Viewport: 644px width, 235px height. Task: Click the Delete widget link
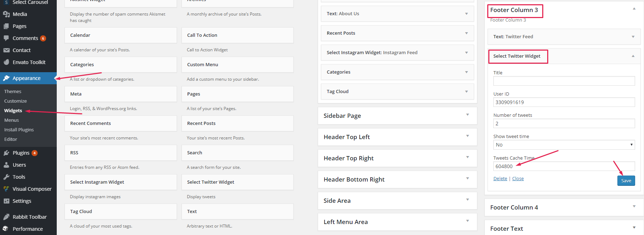click(x=500, y=179)
